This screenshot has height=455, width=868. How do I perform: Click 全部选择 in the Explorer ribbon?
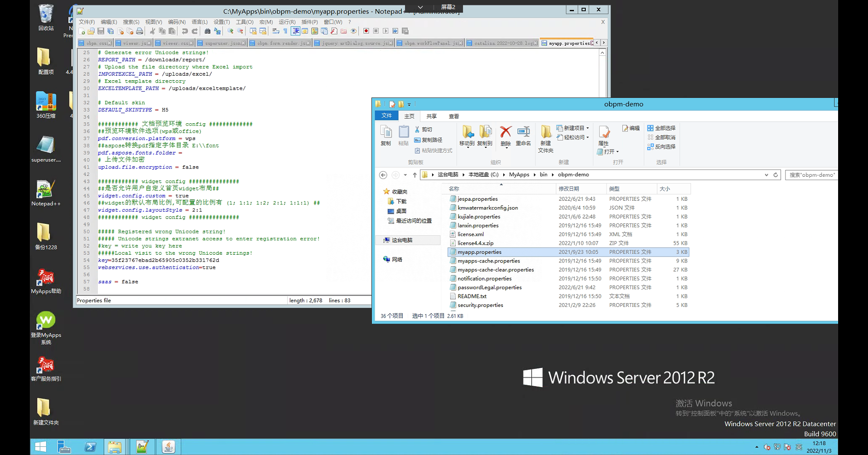[x=661, y=128]
